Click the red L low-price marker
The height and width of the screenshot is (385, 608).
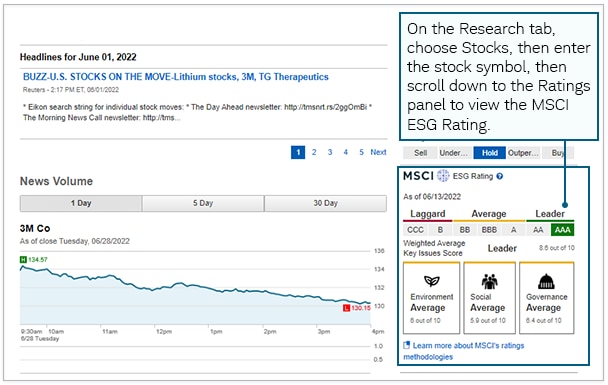tap(346, 308)
